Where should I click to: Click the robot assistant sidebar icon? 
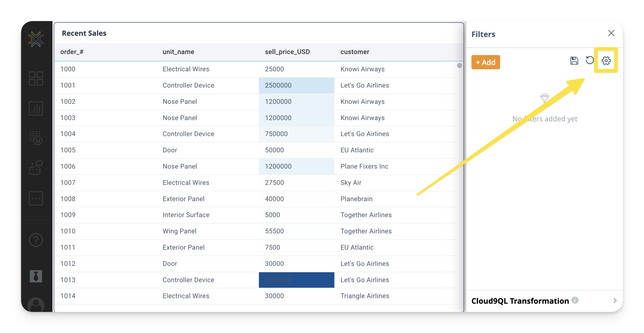pyautogui.click(x=36, y=168)
